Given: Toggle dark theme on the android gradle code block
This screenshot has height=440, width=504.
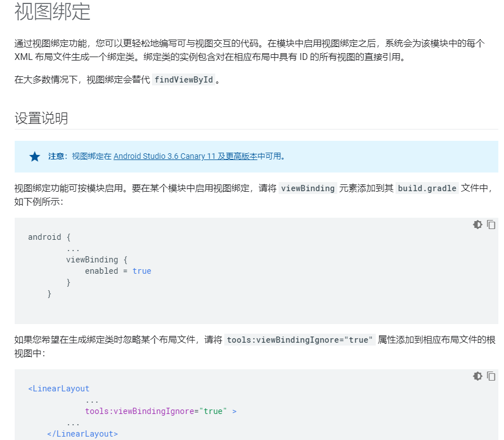Looking at the screenshot, I should pyautogui.click(x=477, y=225).
